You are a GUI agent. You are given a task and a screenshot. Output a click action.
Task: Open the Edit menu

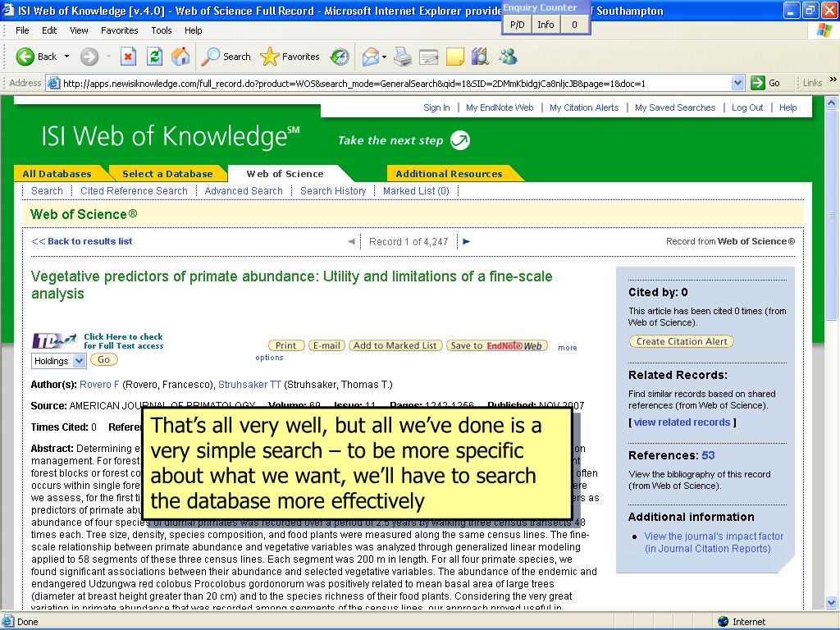[x=49, y=30]
